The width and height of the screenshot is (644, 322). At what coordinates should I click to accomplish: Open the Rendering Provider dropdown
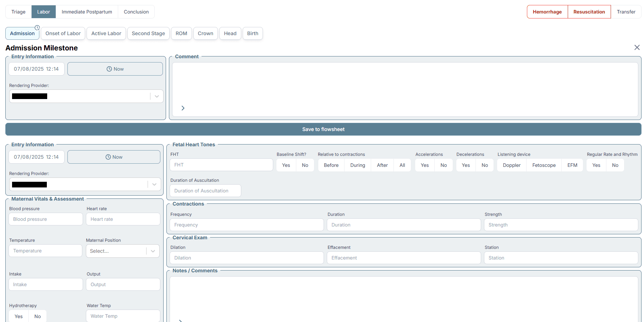click(x=156, y=96)
